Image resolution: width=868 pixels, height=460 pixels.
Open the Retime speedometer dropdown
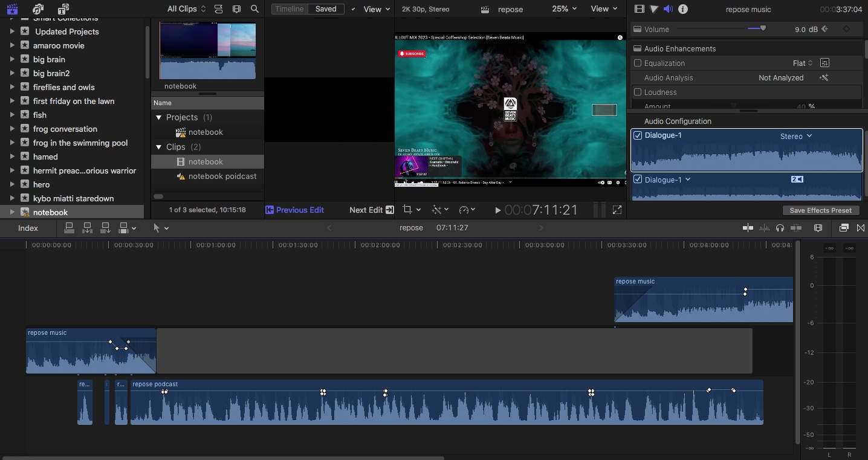(x=467, y=210)
